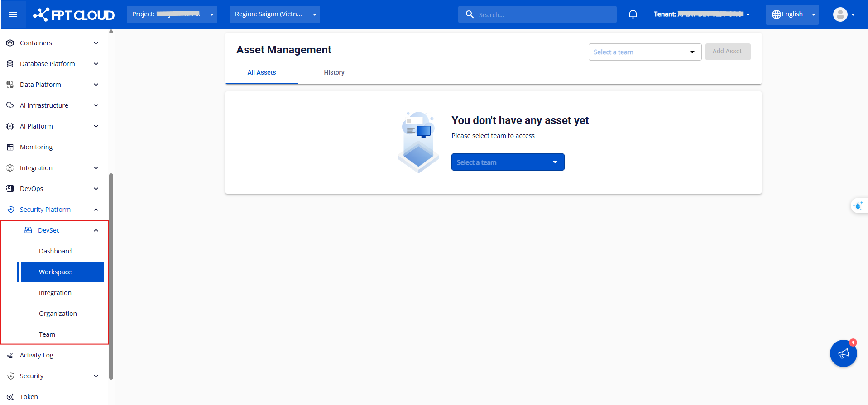Switch to the History tab
Image resolution: width=868 pixels, height=405 pixels.
click(334, 72)
